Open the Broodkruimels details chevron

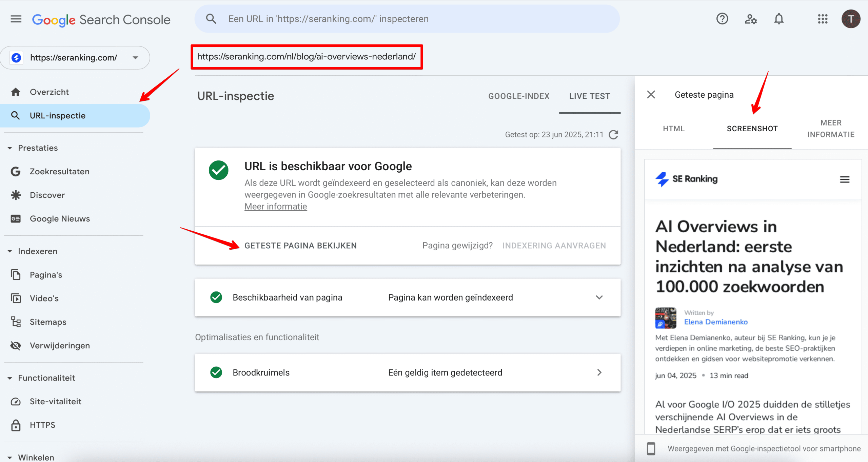coord(599,372)
